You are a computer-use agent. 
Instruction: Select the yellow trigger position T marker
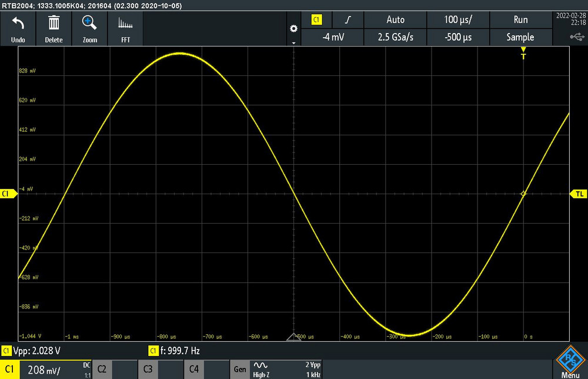523,54
